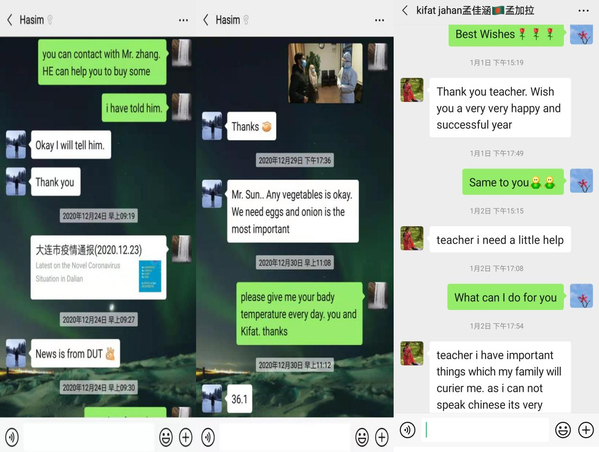Tap kifat's avatar beside 'teacher i need a little help'
The width and height of the screenshot is (599, 452).
412,238
